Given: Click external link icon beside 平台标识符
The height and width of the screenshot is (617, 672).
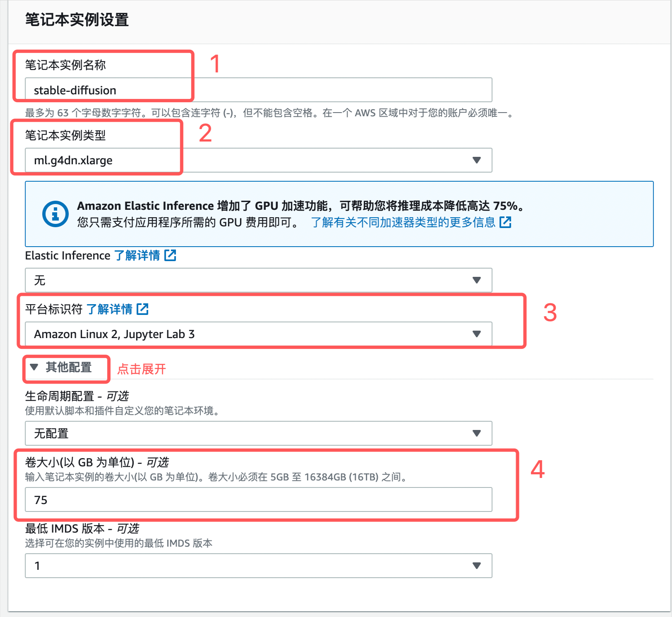Looking at the screenshot, I should pos(142,309).
